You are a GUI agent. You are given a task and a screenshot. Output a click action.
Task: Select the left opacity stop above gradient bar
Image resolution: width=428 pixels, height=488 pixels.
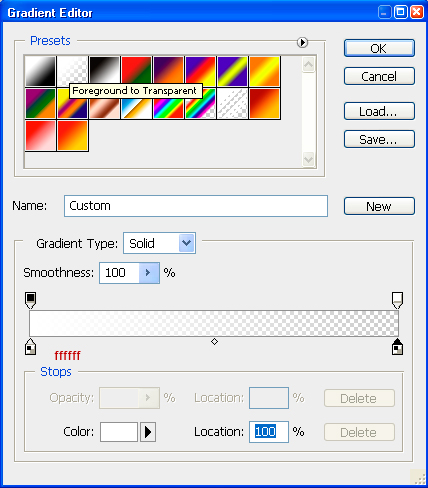point(30,300)
